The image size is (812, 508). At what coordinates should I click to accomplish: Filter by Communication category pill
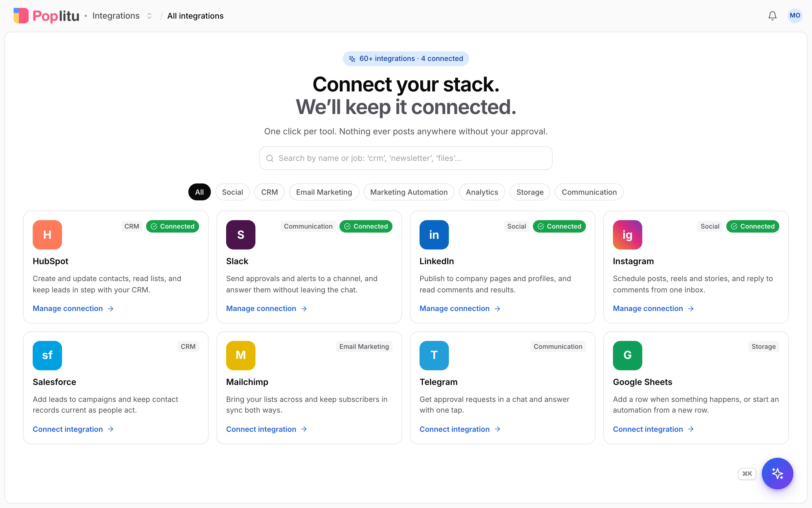(x=589, y=192)
